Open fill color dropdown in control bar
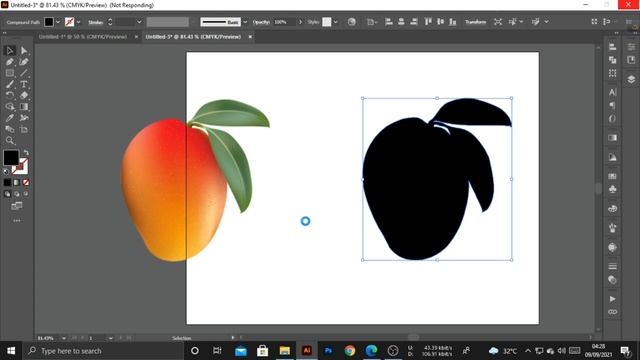The width and height of the screenshot is (640, 360). (x=58, y=22)
